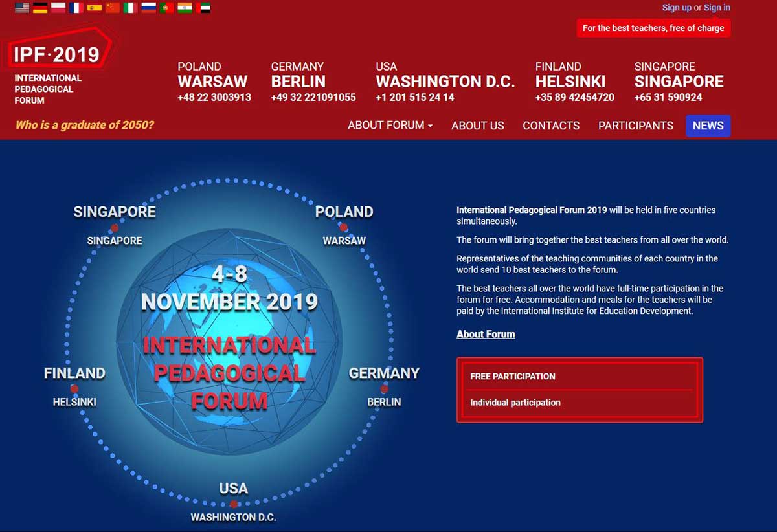The height and width of the screenshot is (532, 777).
Task: Click the Italian flag icon
Action: (x=130, y=8)
